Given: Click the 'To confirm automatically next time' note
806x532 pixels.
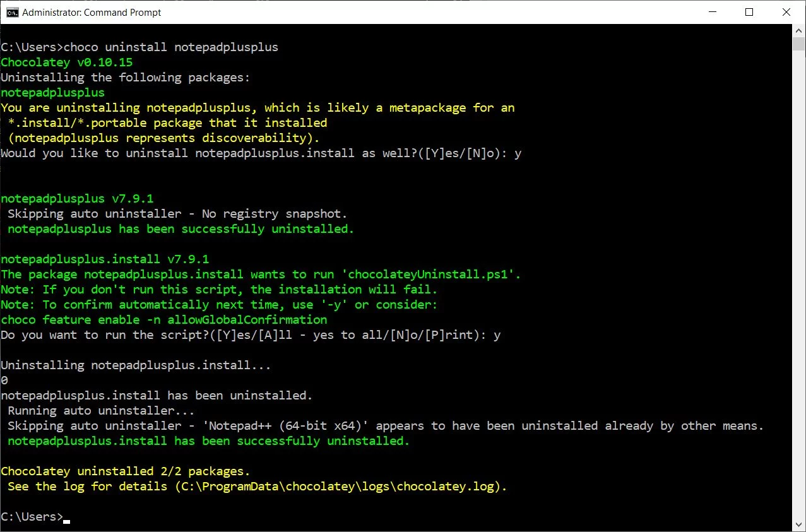Looking at the screenshot, I should (x=219, y=305).
